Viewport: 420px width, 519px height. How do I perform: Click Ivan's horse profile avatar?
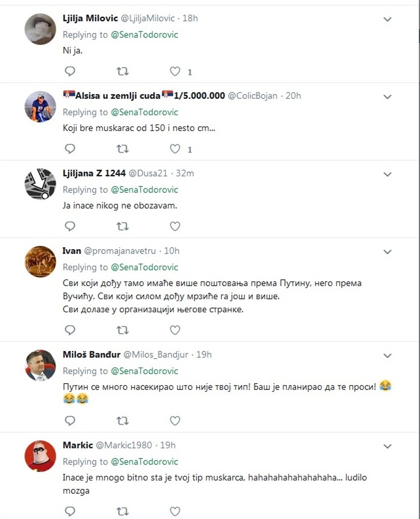pos(41,261)
